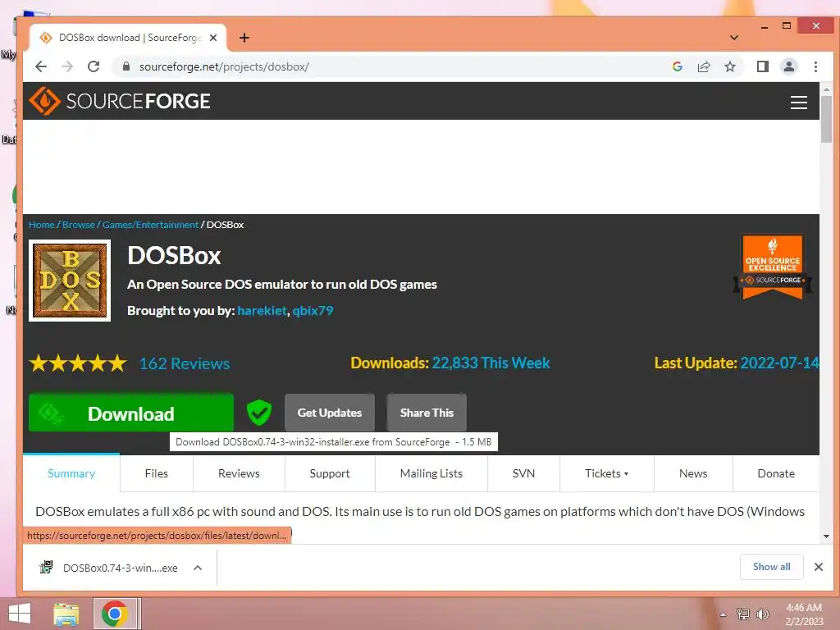Click Show all downloads button

pos(771,567)
